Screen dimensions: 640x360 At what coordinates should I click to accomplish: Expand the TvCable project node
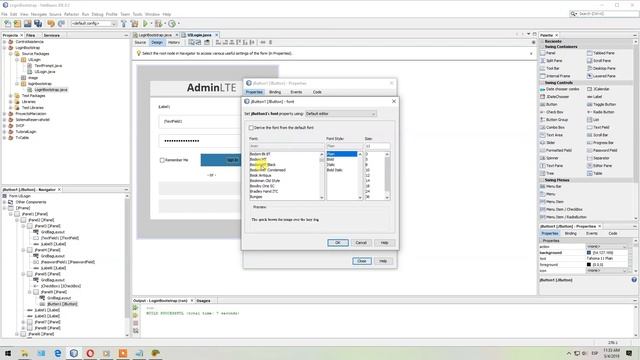click(x=4, y=138)
